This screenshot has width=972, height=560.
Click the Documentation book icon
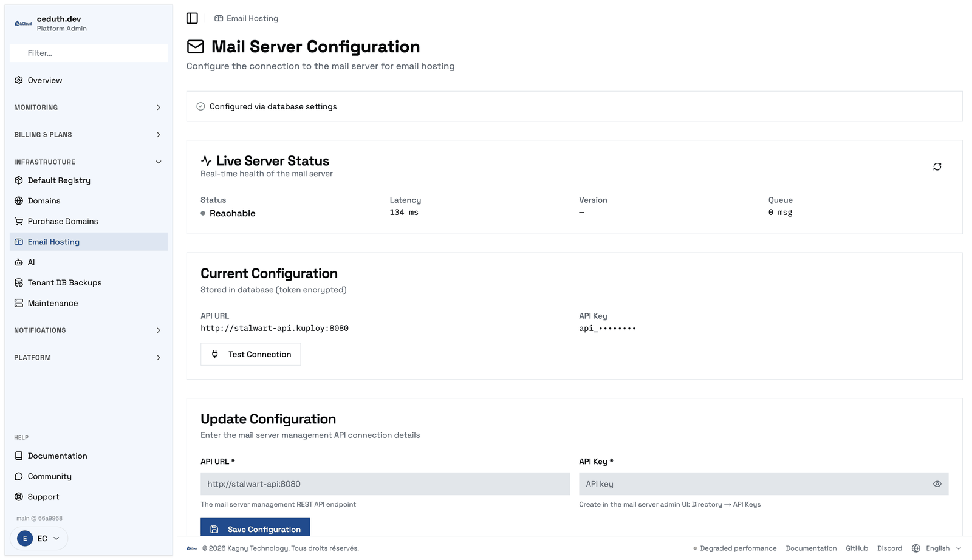(19, 456)
